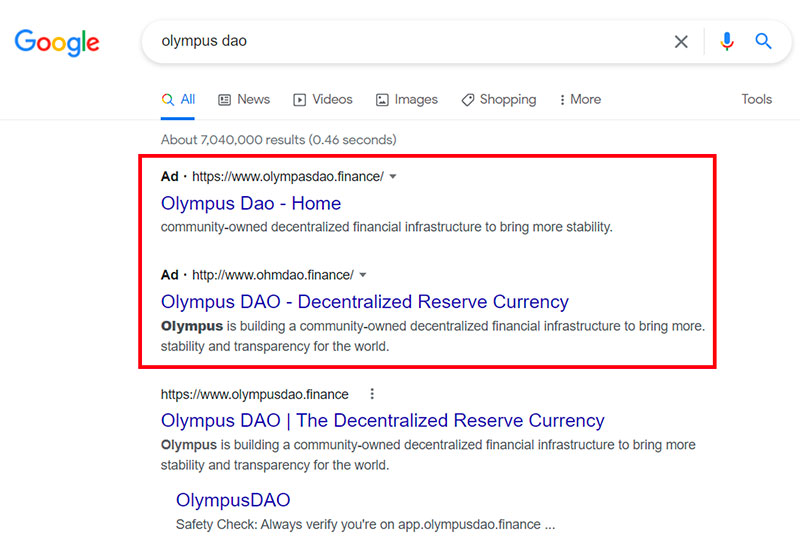
Task: Click the Safety Check snippet text
Action: tap(365, 525)
